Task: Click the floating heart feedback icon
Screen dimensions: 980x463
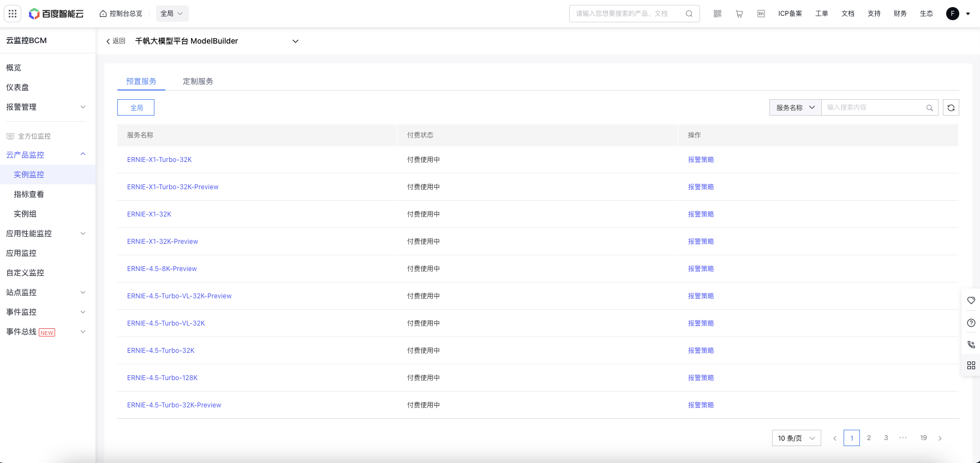Action: (x=971, y=300)
